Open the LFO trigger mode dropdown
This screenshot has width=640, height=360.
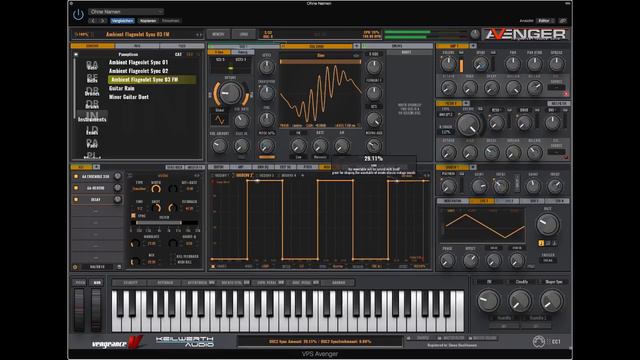tap(548, 260)
